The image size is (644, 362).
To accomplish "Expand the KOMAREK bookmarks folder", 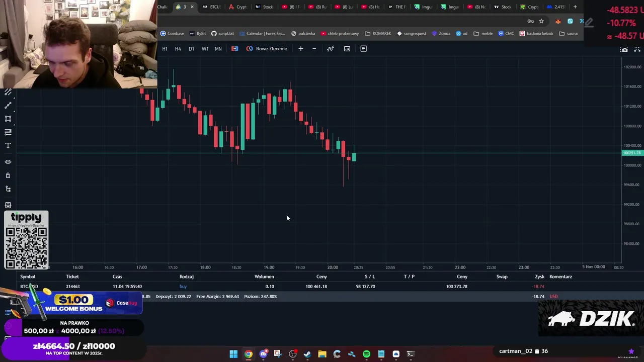I will [x=378, y=34].
